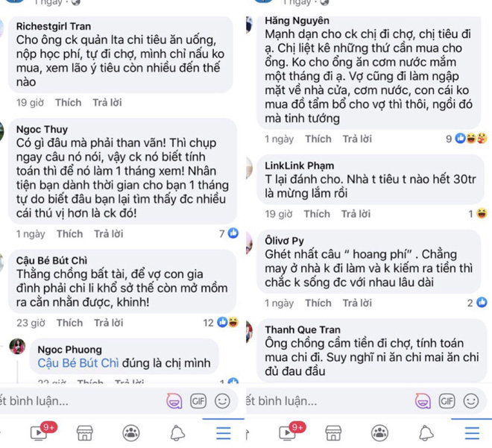Reply to Richestgirl Tran's comment via Trả lời
492x448 pixels.
107,102
